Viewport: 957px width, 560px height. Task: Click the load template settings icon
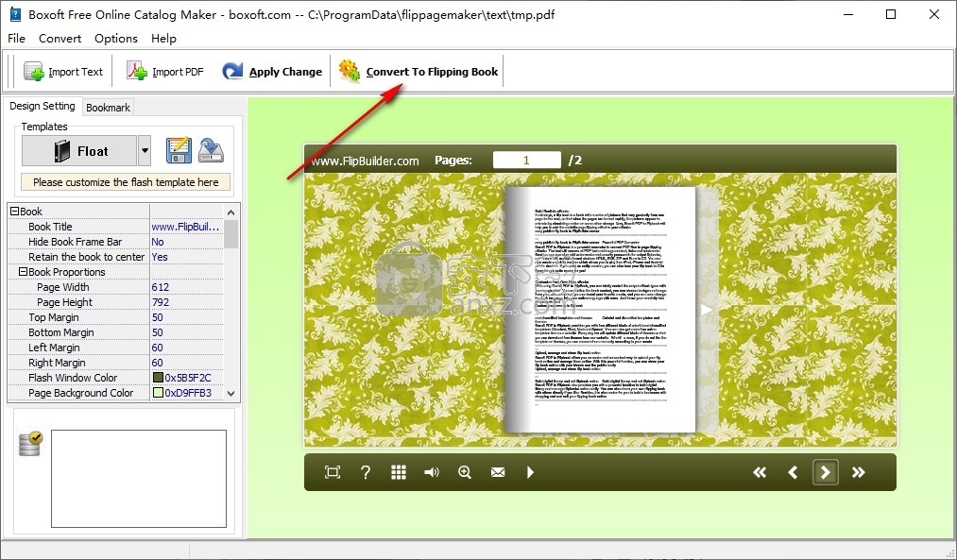pyautogui.click(x=212, y=151)
